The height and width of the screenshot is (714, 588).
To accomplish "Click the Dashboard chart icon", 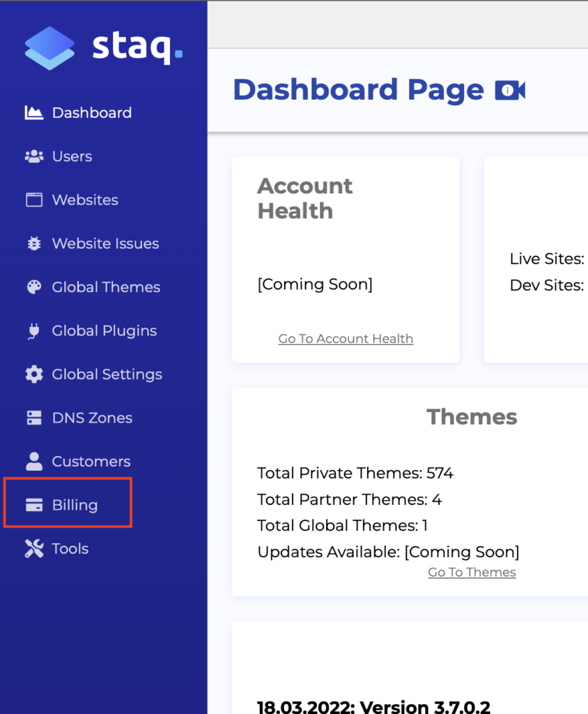I will click(x=33, y=112).
